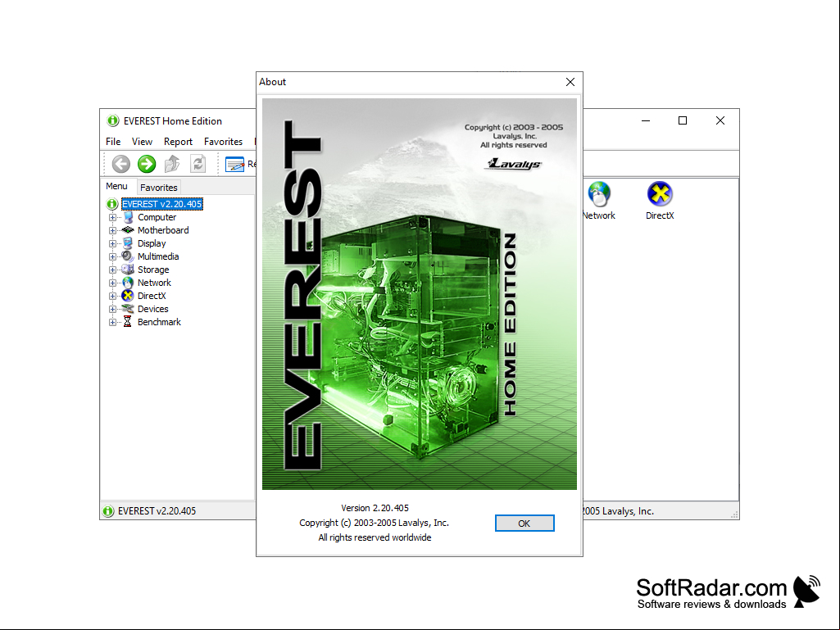Select Multimedia label in the tree
The height and width of the screenshot is (630, 840).
click(x=158, y=256)
